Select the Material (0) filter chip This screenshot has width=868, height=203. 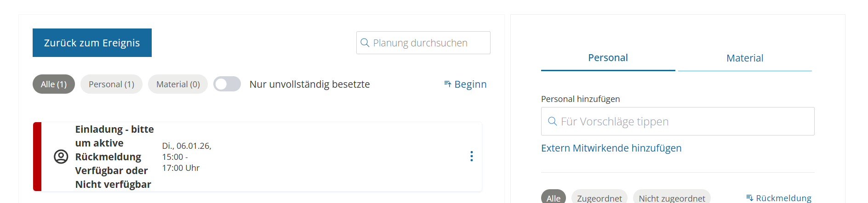[x=178, y=84]
